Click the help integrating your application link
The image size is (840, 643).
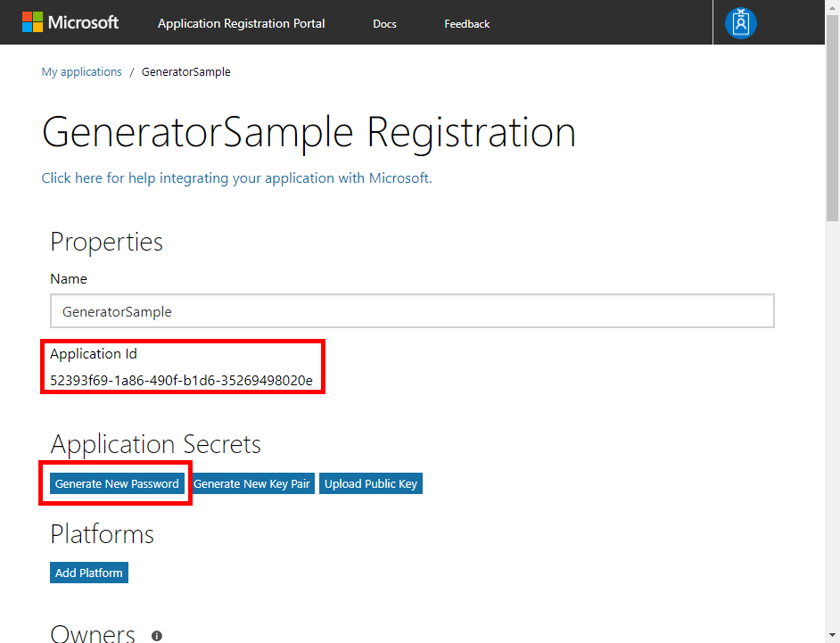(x=236, y=177)
